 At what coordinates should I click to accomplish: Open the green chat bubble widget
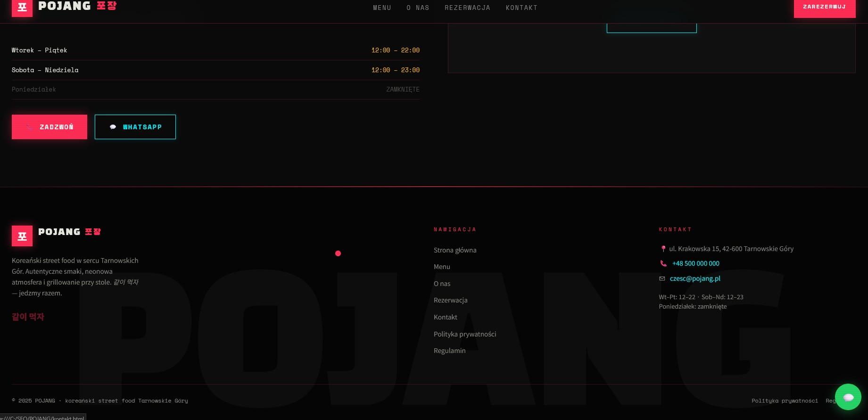(x=848, y=397)
